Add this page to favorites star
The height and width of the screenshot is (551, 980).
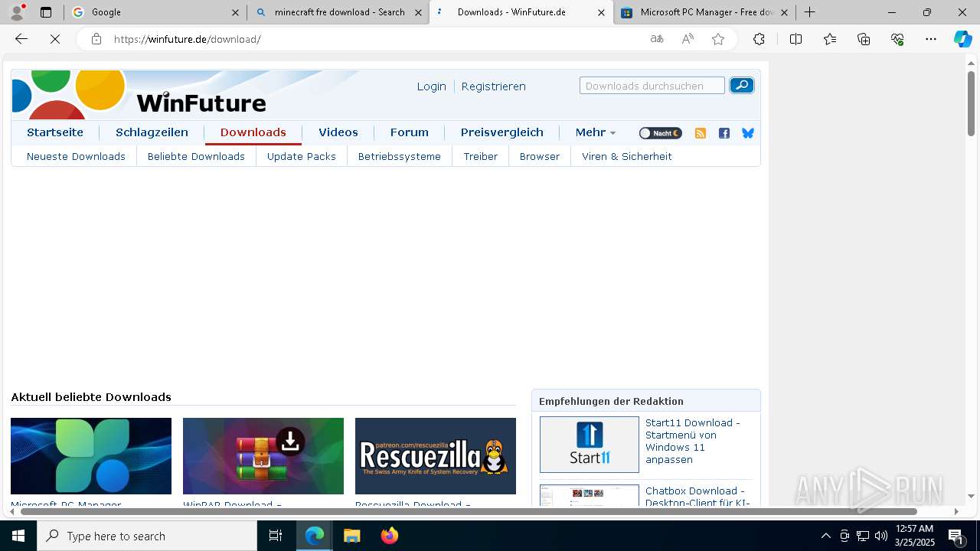point(718,39)
